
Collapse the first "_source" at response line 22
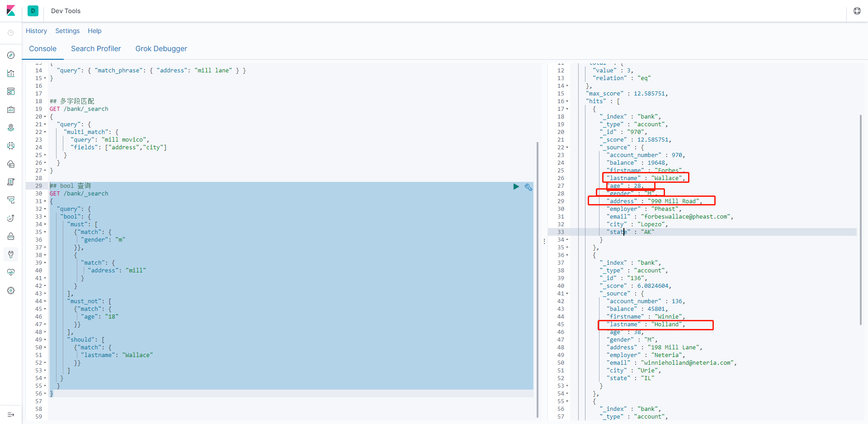click(567, 148)
